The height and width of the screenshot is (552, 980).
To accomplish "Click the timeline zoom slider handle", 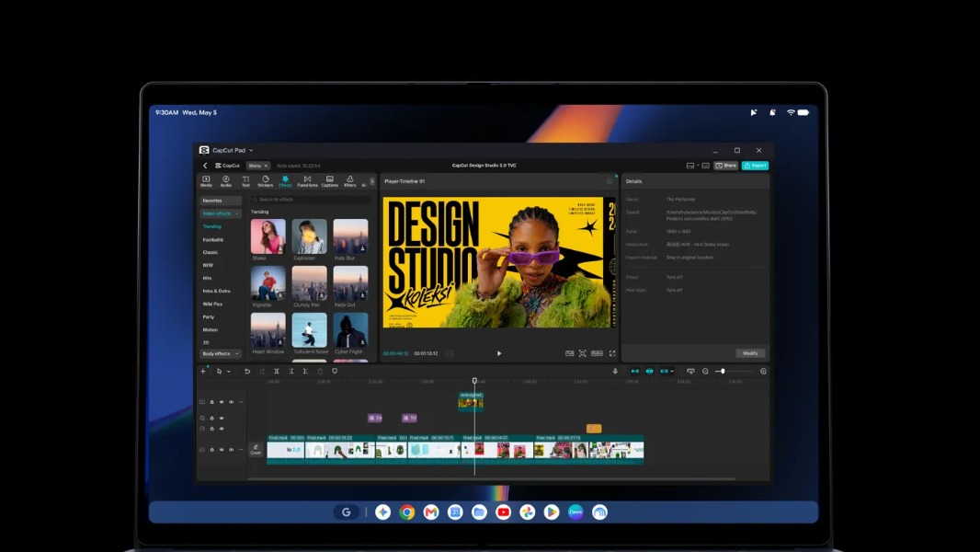I will point(723,372).
